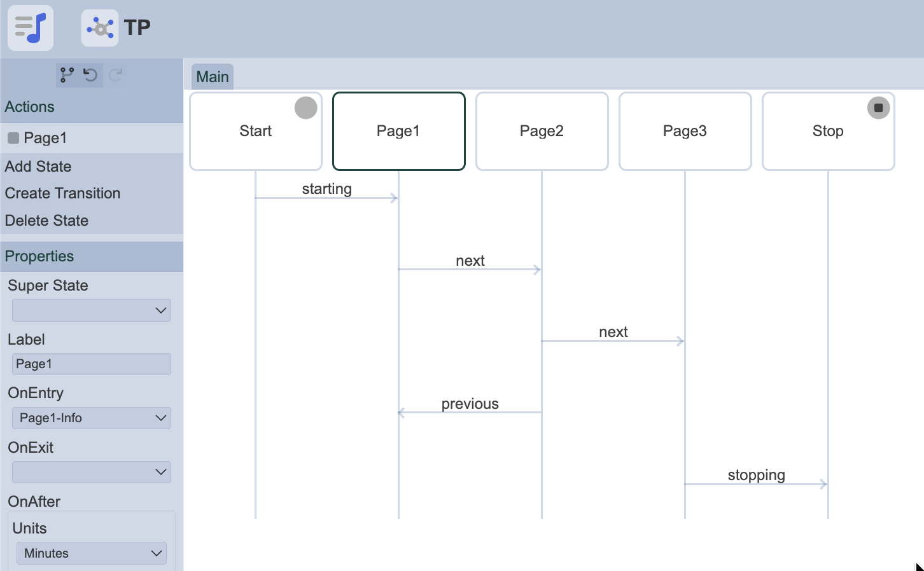This screenshot has height=571, width=924.
Task: Select the Page2 state box
Action: [542, 132]
